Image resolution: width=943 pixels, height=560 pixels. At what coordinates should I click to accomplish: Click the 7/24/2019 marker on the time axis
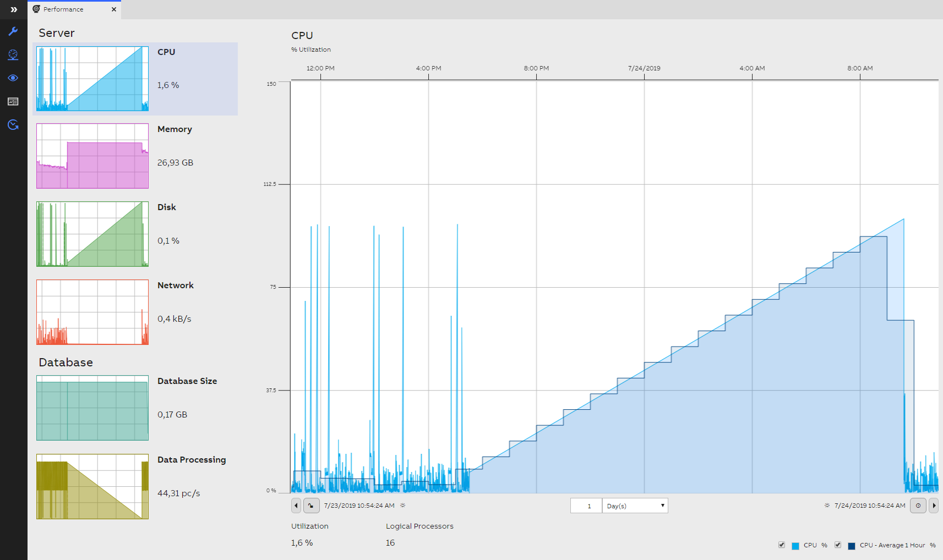(644, 68)
